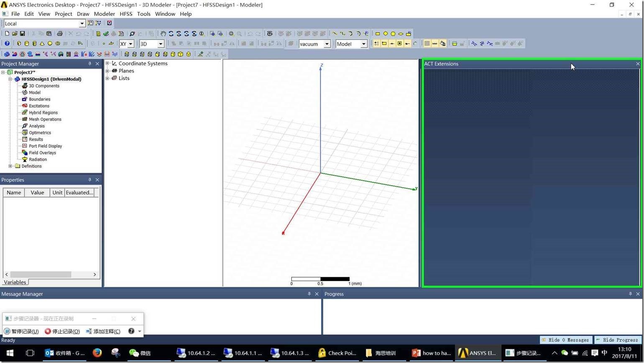Viewport: 644px width, 363px height.
Task: Open the WeChat app on the taskbar
Action: [140, 353]
